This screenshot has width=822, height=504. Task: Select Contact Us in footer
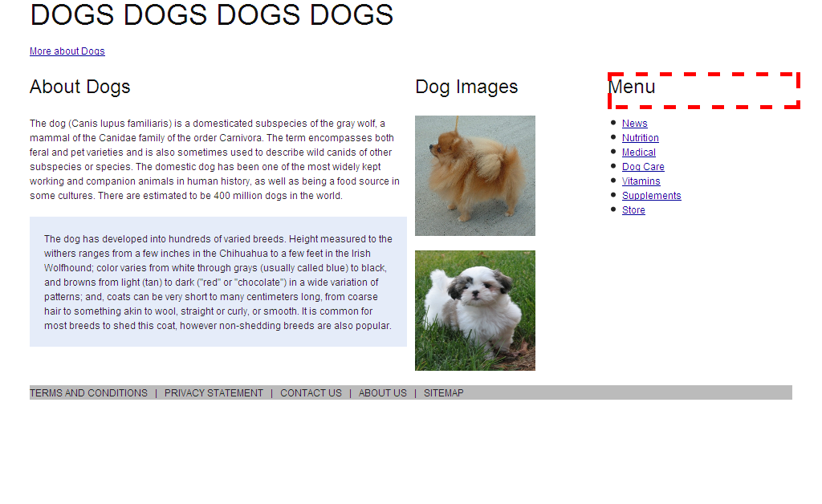(311, 393)
